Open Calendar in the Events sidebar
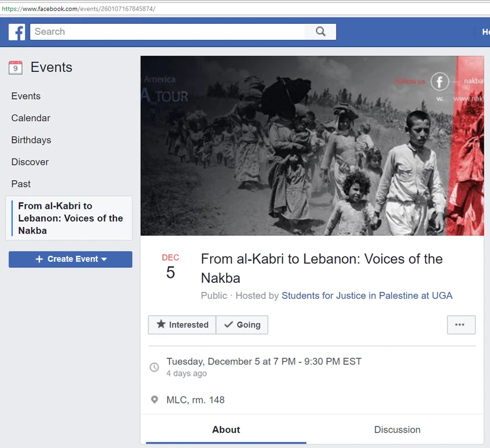This screenshot has width=490, height=448. coord(31,118)
